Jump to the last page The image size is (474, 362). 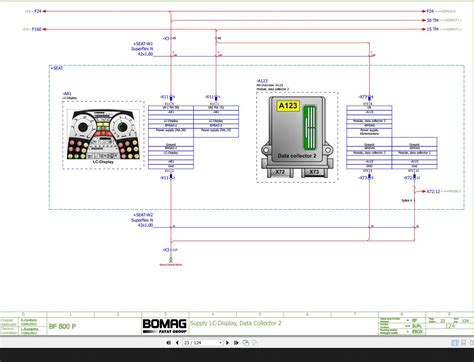point(236,343)
